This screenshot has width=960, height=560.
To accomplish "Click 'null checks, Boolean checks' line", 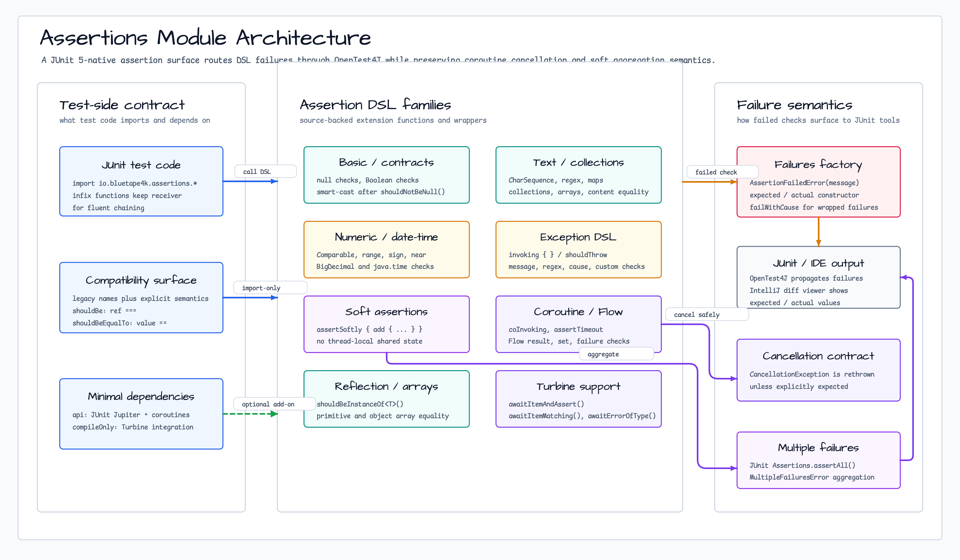I will click(368, 180).
